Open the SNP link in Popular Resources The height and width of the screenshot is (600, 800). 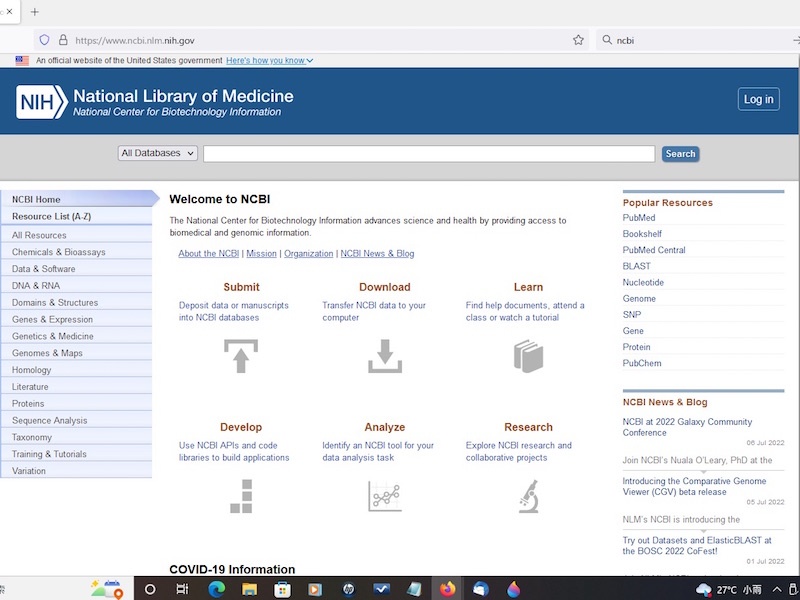632,315
